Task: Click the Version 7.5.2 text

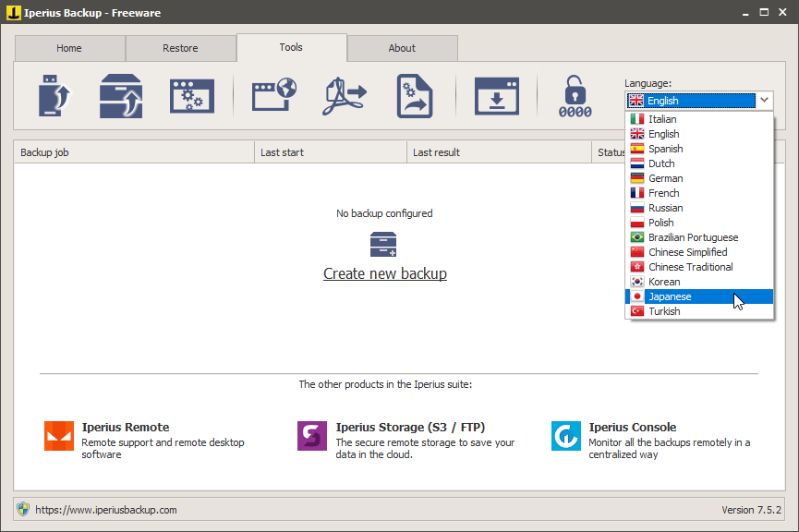Action: [x=751, y=510]
